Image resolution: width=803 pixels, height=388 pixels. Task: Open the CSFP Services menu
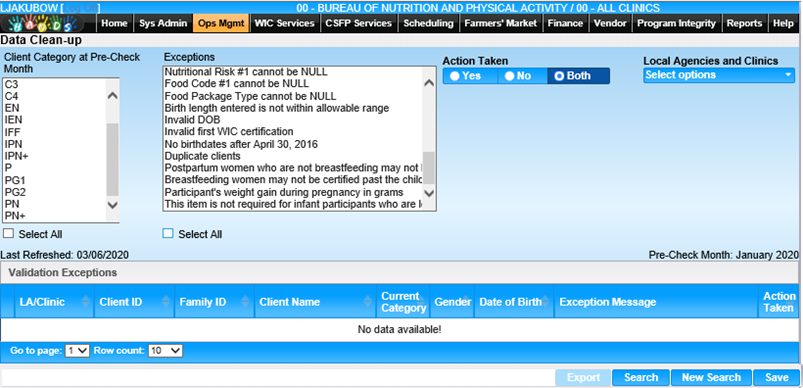point(358,24)
